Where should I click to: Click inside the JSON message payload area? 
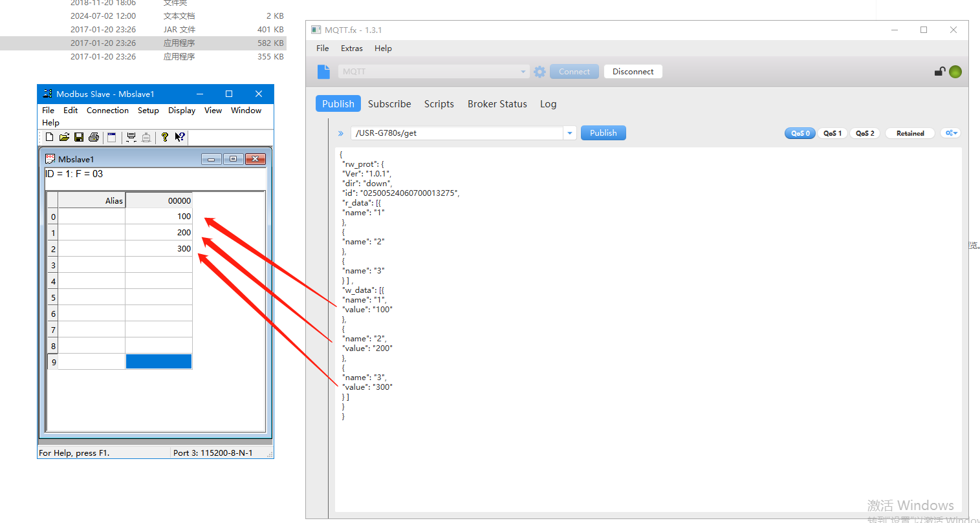click(648, 330)
